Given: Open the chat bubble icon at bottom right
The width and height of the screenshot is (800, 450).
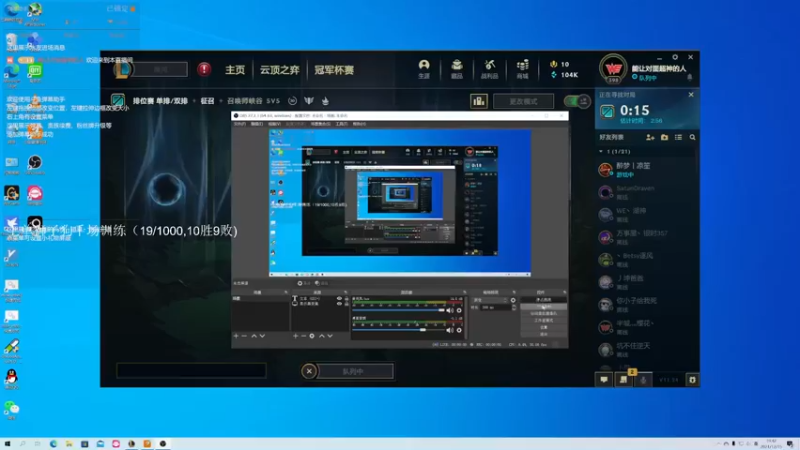Looking at the screenshot, I should pos(604,380).
